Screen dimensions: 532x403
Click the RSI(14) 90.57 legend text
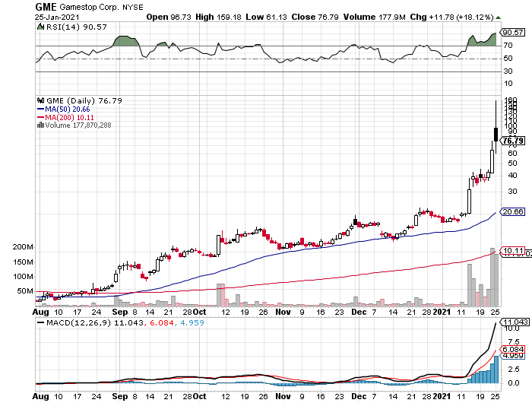(76, 27)
